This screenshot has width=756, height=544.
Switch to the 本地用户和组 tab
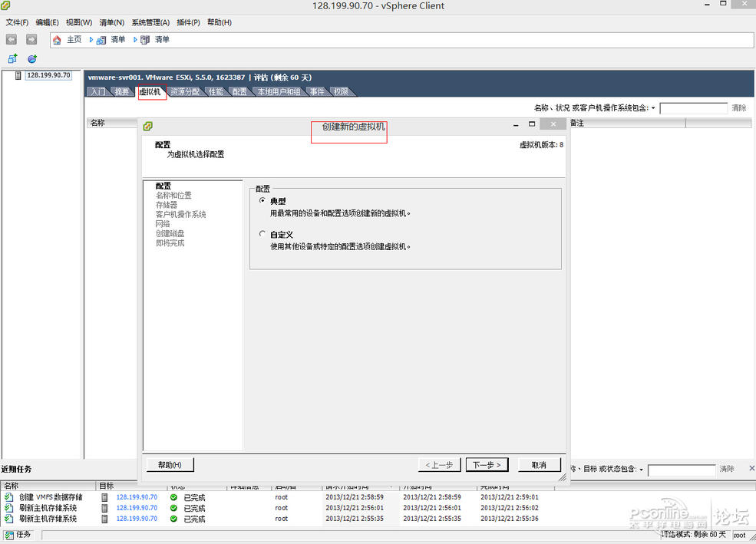(x=279, y=91)
